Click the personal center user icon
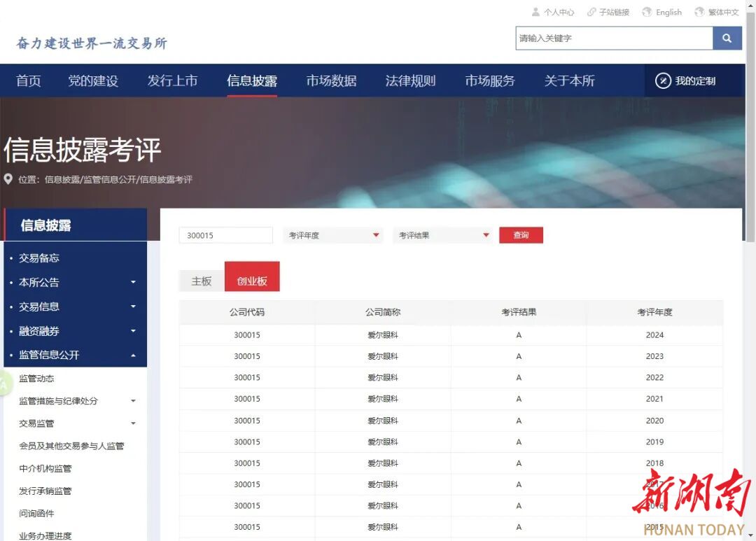This screenshot has width=756, height=541. point(535,12)
